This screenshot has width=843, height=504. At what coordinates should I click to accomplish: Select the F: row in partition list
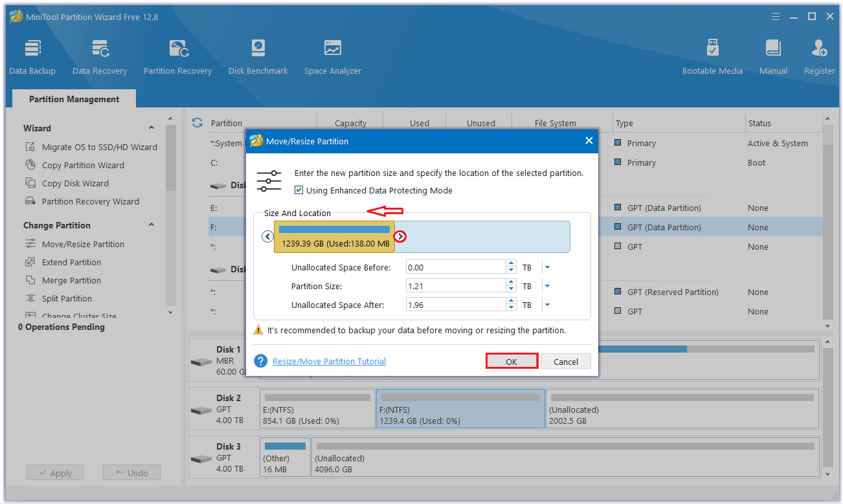(x=515, y=227)
